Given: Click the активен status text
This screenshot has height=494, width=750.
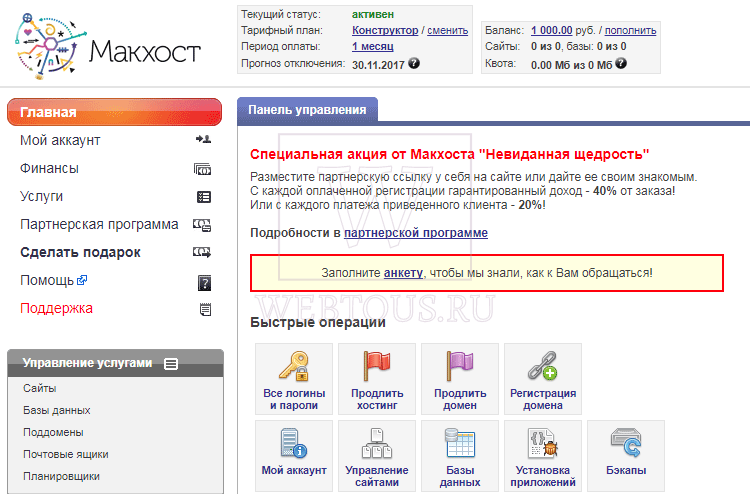Looking at the screenshot, I should pyautogui.click(x=373, y=14).
